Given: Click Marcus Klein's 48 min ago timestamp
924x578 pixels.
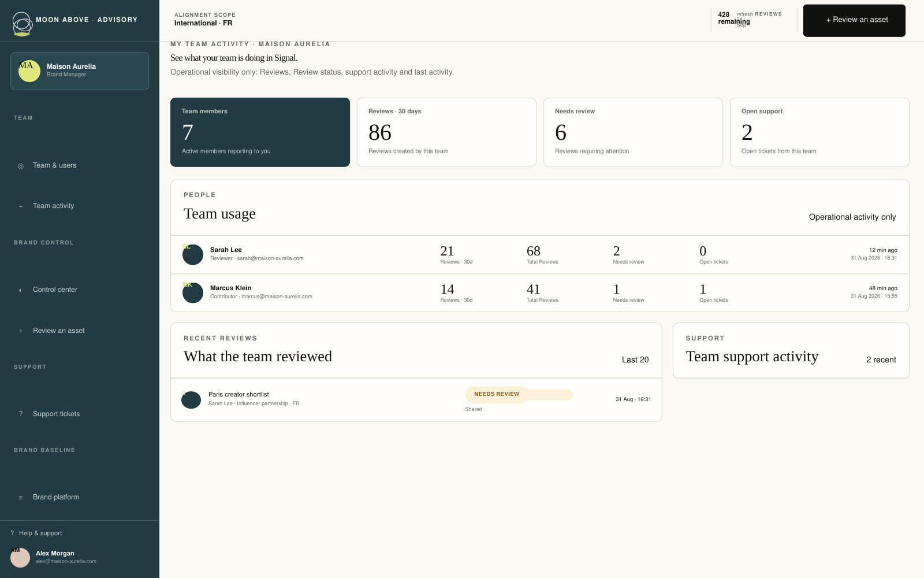Looking at the screenshot, I should pos(883,288).
